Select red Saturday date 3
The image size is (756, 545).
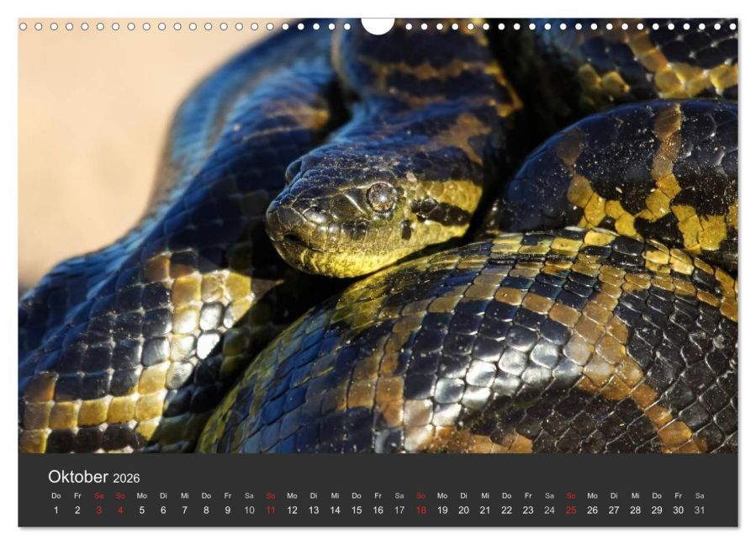99,511
